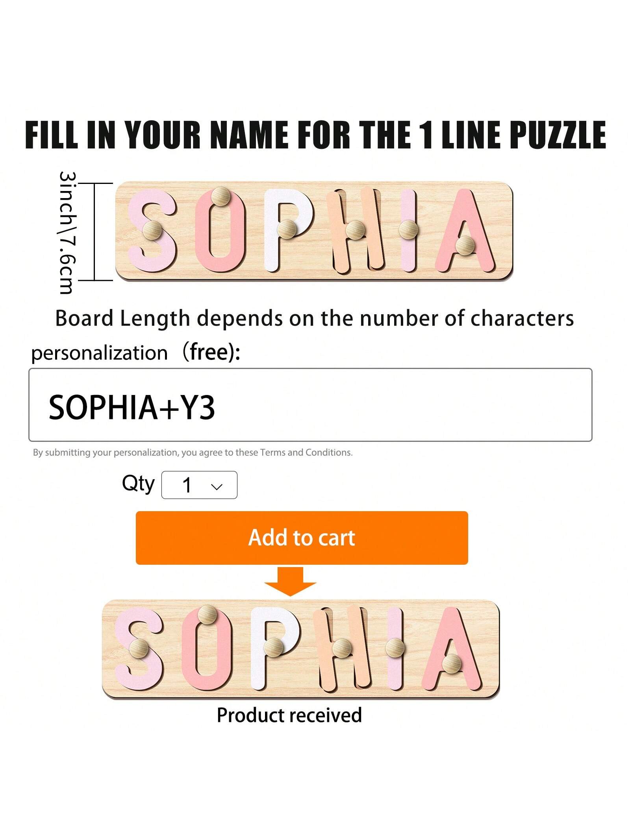Click the personalization field containing SOPHIA+Y3
Screen dimensions: 630x840
[310, 405]
